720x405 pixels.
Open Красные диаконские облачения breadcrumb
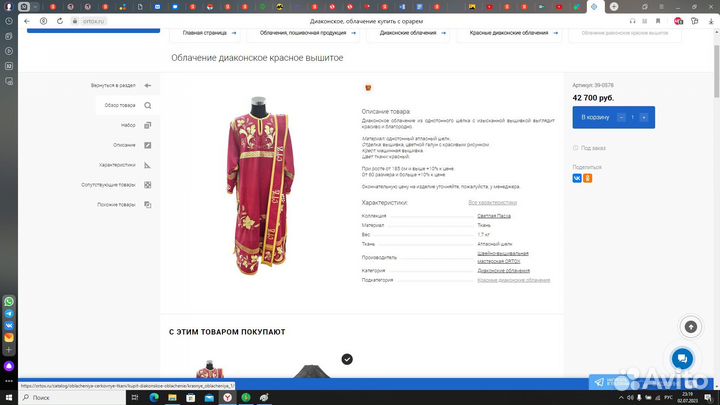[x=509, y=33]
